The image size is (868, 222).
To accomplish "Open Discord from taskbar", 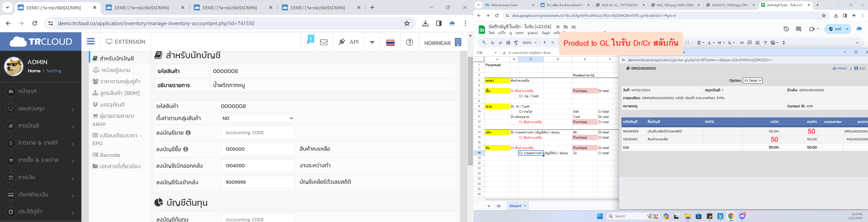I will click(742, 216).
